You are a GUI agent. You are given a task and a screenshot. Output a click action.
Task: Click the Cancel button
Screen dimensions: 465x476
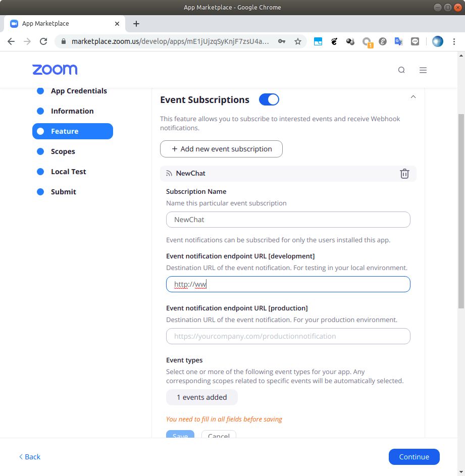point(219,434)
